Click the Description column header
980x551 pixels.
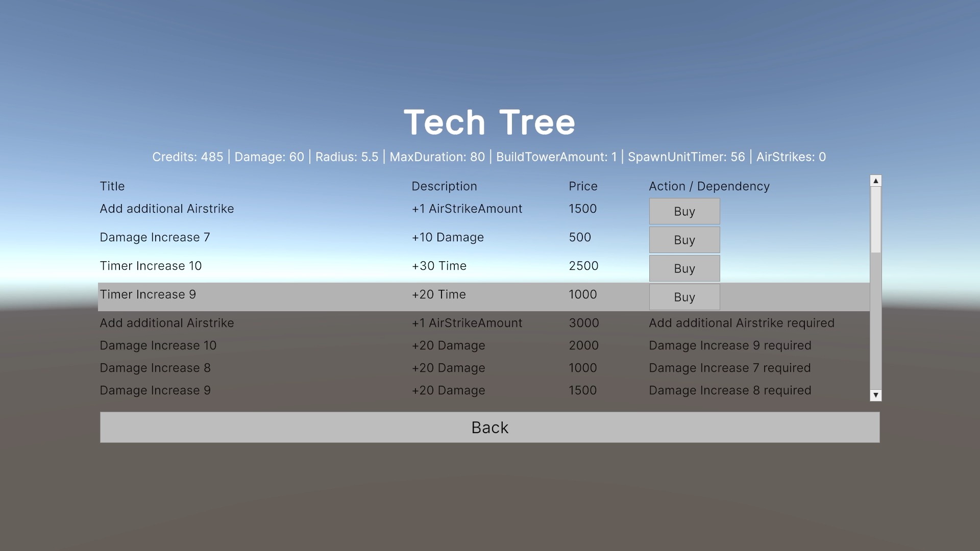(444, 186)
